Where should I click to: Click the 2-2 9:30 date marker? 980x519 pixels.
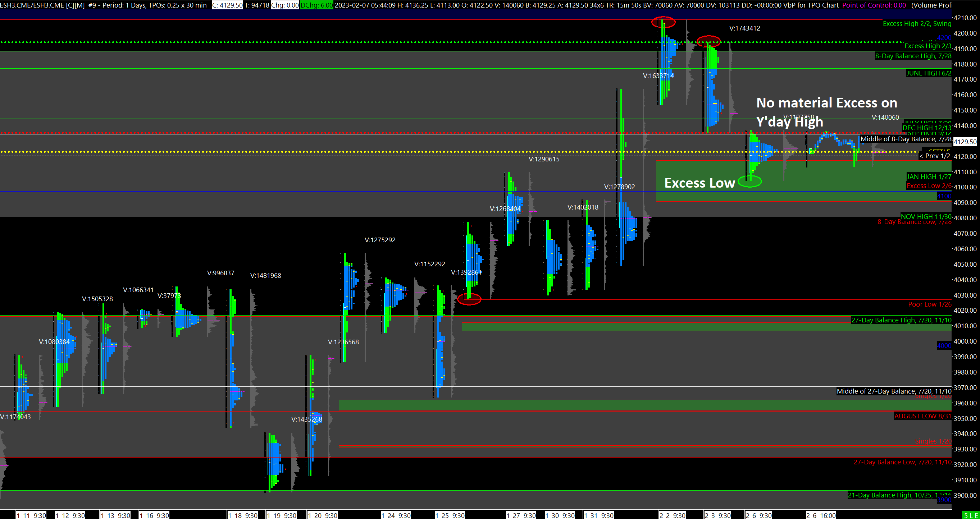pos(673,515)
